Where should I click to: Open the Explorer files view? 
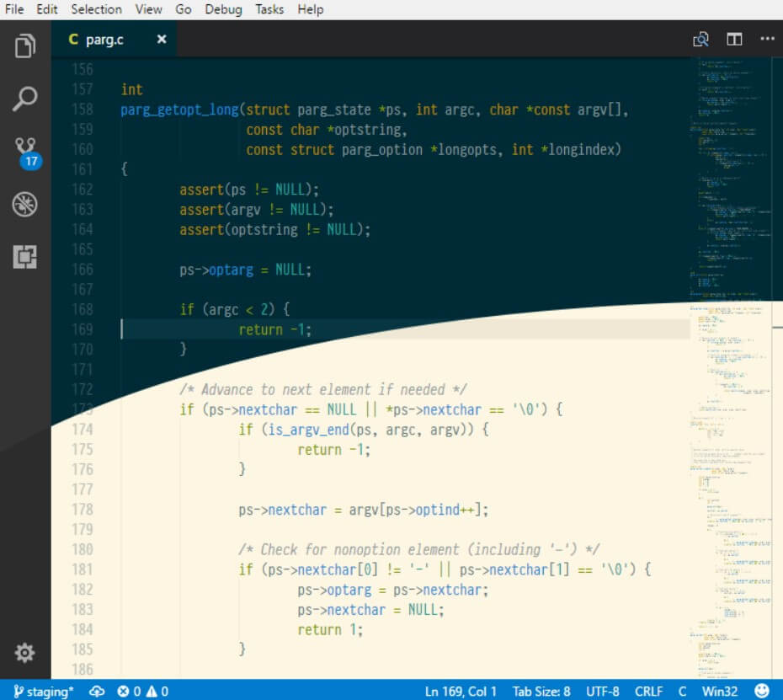pyautogui.click(x=25, y=46)
